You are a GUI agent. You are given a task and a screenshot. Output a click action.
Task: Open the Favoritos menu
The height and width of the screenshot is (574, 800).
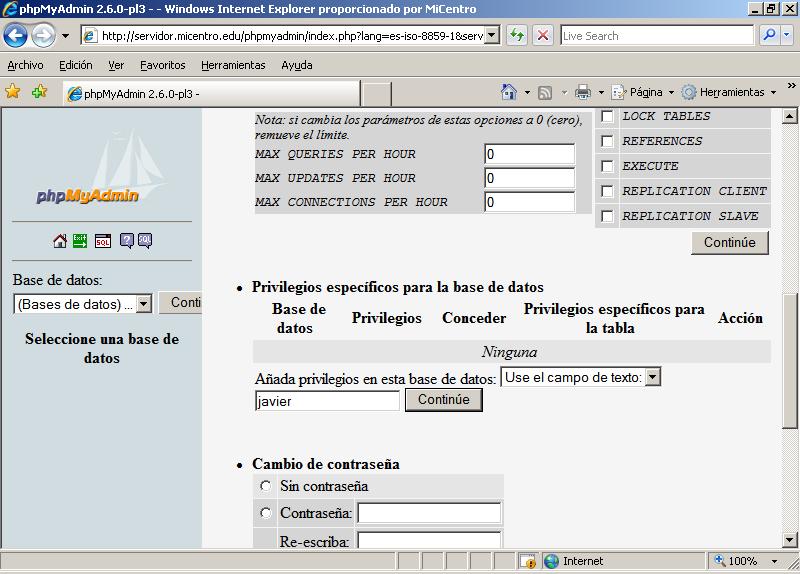[162, 65]
